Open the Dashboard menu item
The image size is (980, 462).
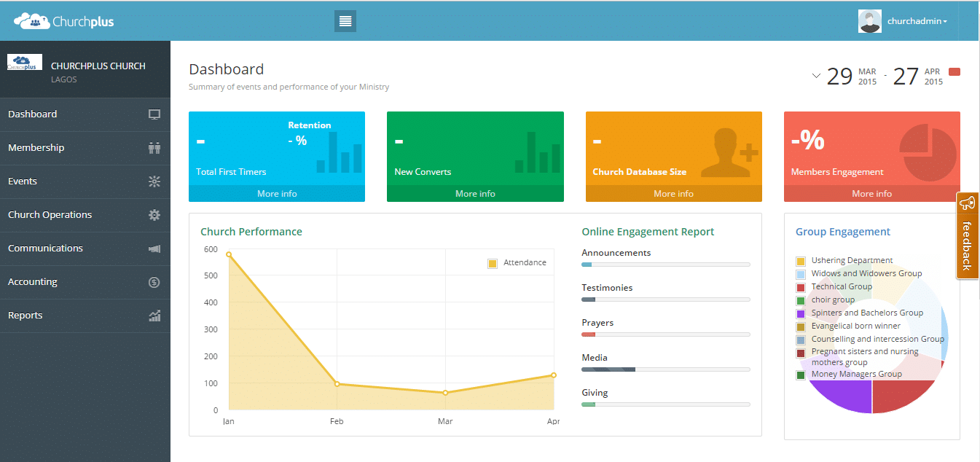click(85, 114)
